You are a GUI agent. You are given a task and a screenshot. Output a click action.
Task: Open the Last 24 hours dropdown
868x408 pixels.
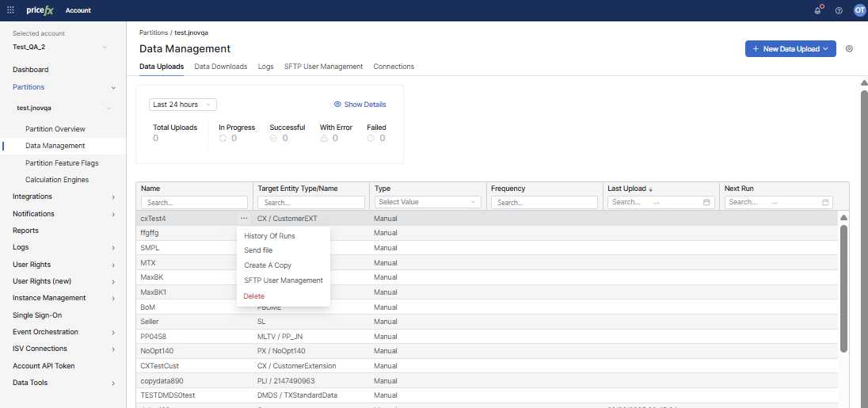click(183, 105)
